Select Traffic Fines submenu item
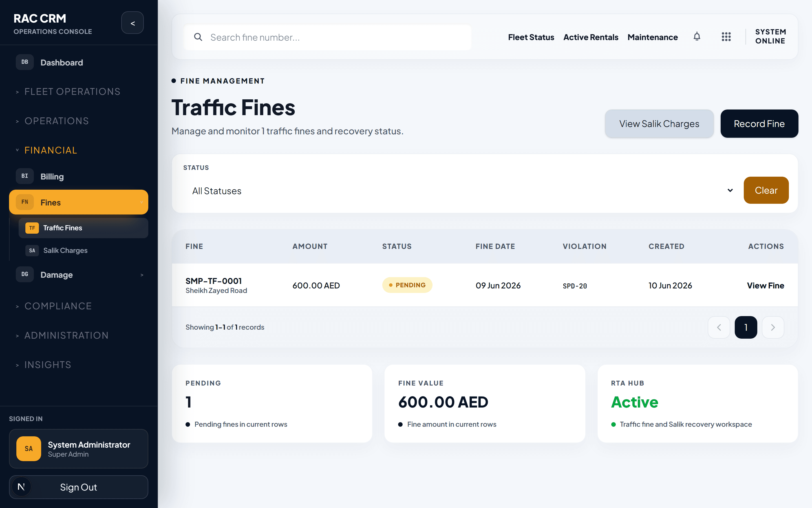812x508 pixels. (83, 228)
